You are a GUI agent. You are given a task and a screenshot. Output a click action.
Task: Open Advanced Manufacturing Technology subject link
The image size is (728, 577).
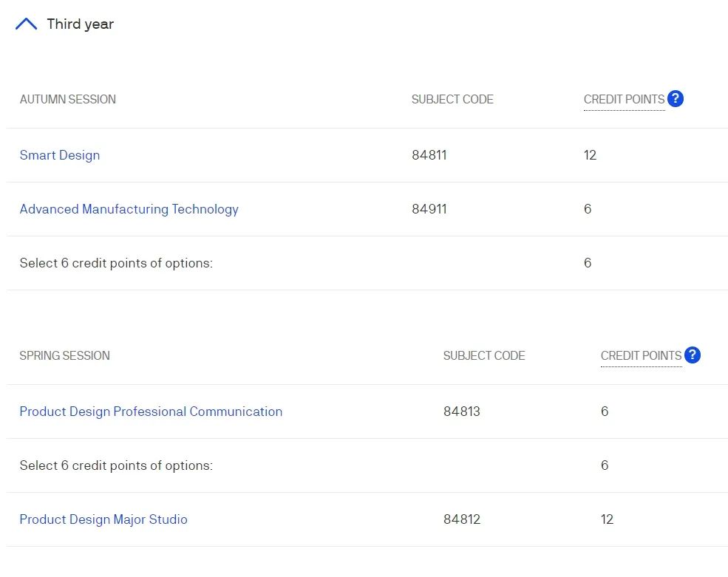[x=129, y=209]
